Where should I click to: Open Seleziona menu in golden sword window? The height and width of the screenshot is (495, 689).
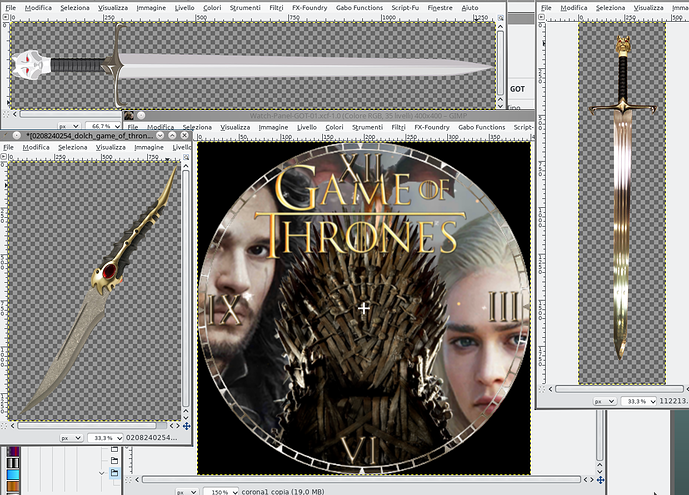610,7
